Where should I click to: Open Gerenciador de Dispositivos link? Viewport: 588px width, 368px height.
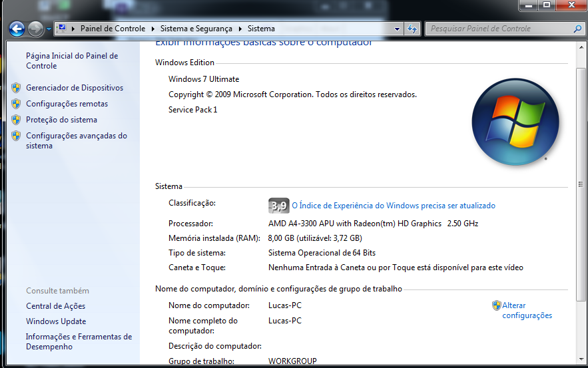[75, 88]
